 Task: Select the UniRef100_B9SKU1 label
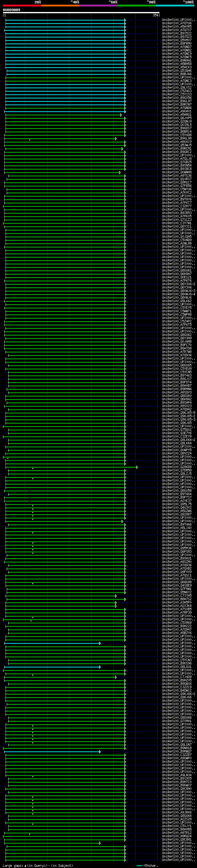click(177, 558)
